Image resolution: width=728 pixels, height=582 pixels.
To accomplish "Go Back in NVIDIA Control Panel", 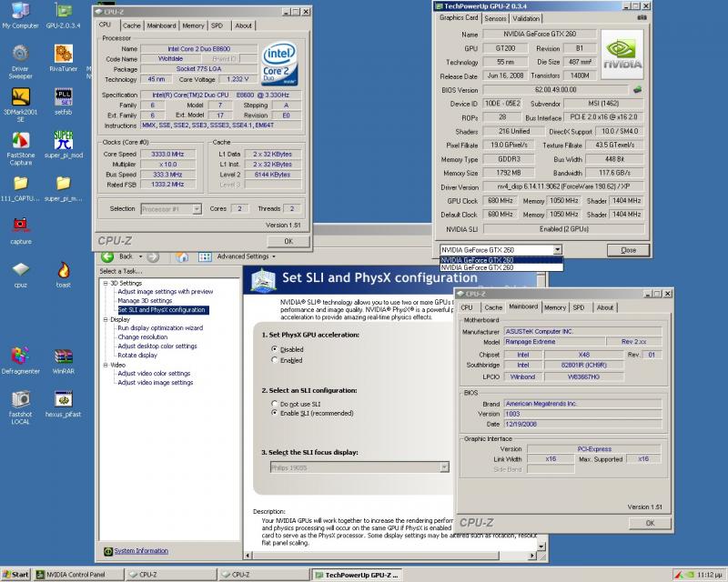I will coord(107,256).
